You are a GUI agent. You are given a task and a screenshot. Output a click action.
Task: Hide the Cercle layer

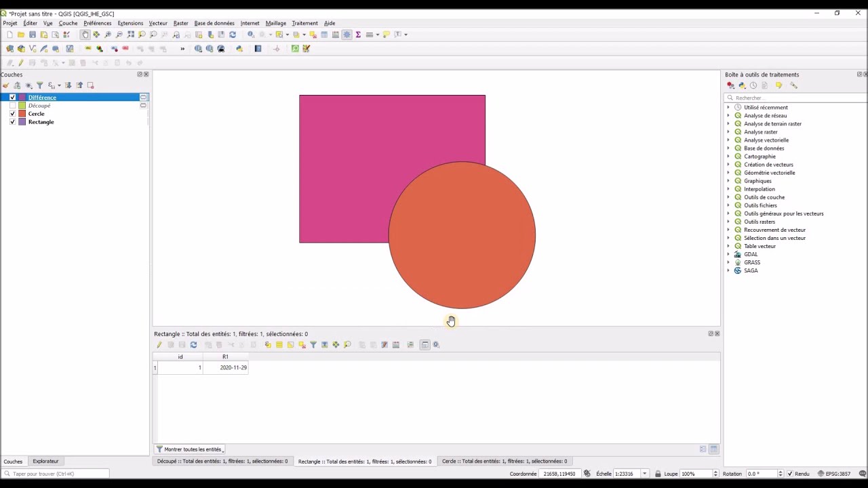coord(12,114)
